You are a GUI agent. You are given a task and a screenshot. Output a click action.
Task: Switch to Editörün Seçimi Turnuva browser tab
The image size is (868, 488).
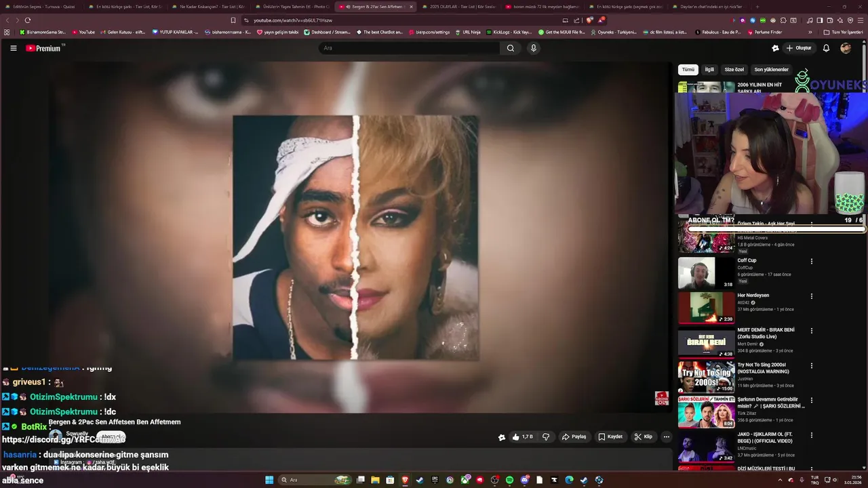click(41, 7)
